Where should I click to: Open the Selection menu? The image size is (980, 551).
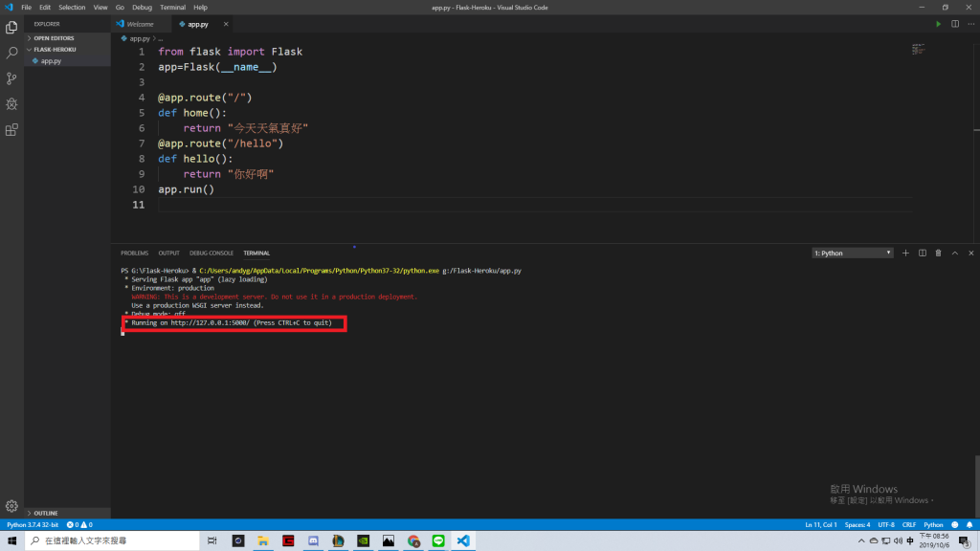point(72,8)
